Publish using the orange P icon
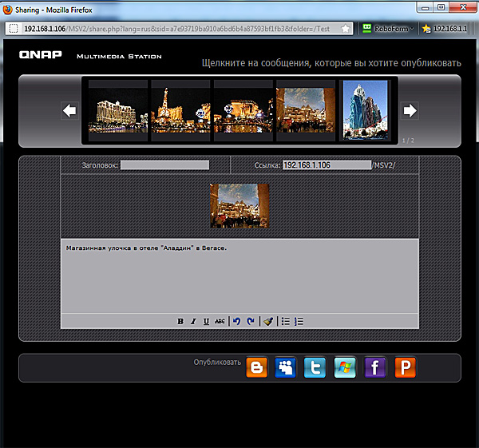 click(x=406, y=367)
